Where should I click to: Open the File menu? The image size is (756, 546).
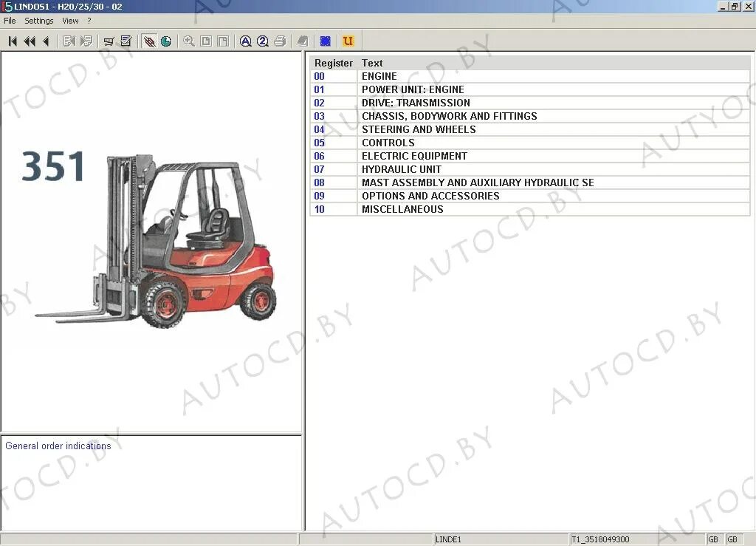pyautogui.click(x=10, y=21)
